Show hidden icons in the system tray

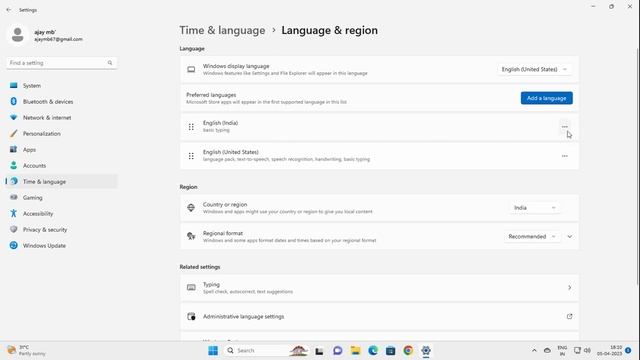(x=534, y=351)
